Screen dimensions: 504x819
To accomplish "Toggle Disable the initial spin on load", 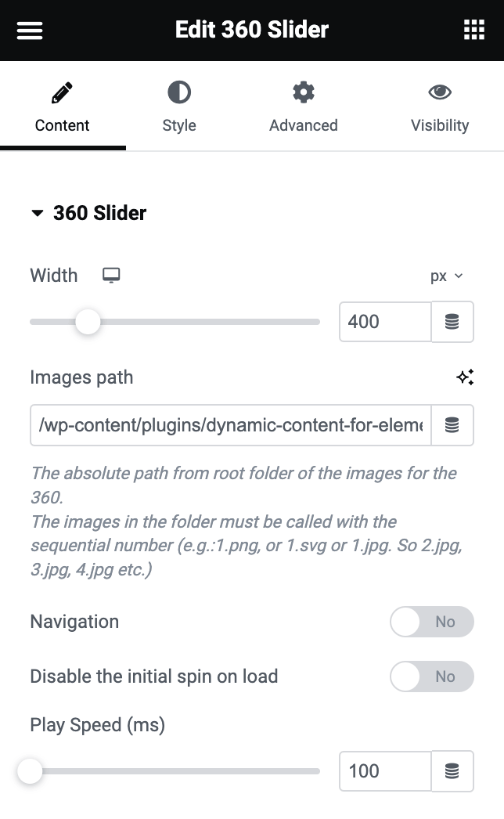I will point(431,676).
